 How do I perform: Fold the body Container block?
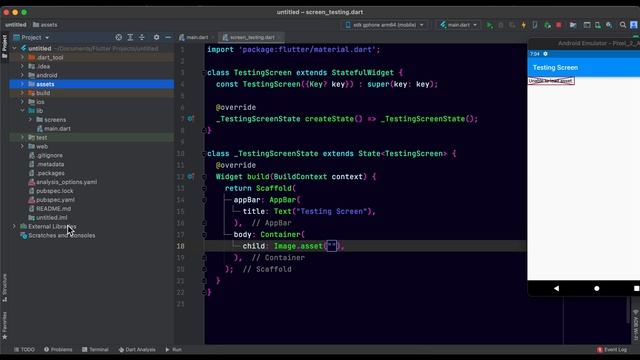204,235
